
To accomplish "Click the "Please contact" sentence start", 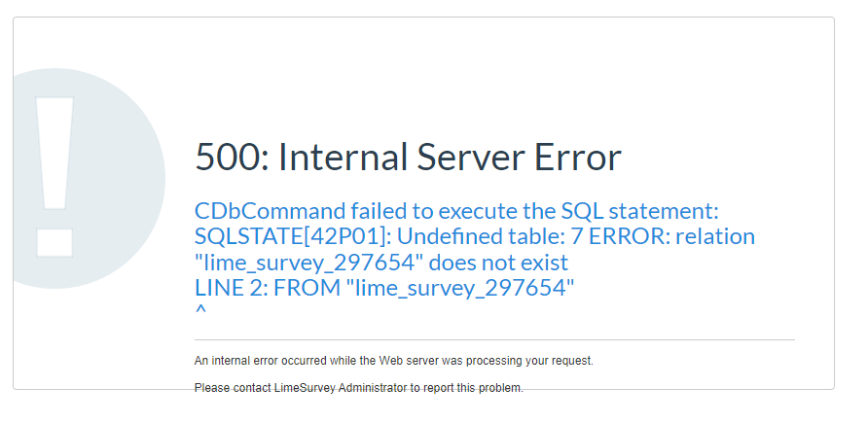I will [x=230, y=388].
